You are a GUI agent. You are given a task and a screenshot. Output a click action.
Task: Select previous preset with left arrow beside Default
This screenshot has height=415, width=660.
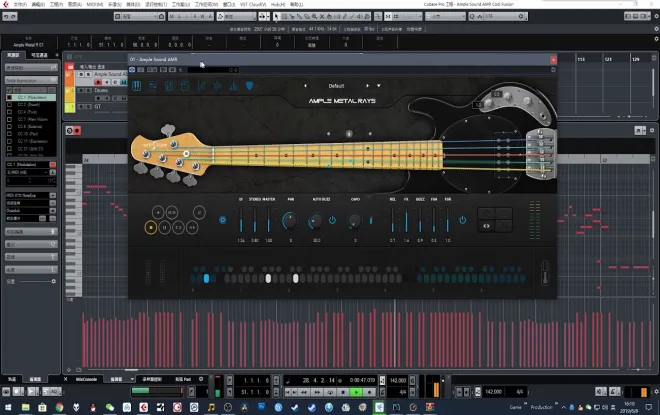pyautogui.click(x=306, y=86)
